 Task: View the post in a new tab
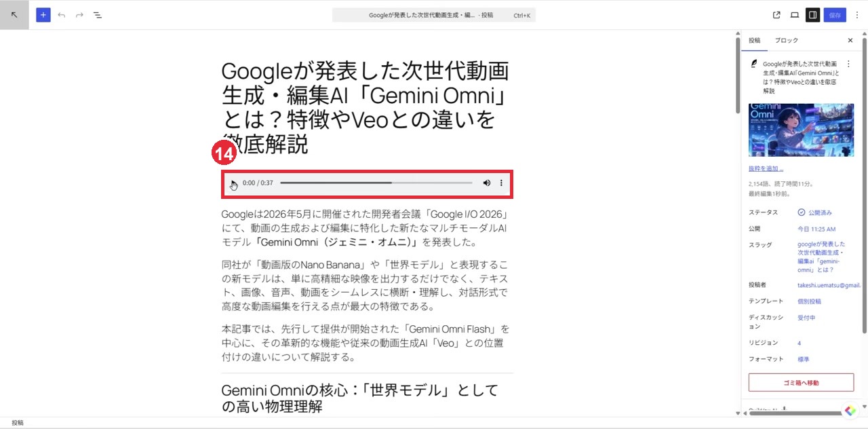pyautogui.click(x=776, y=15)
